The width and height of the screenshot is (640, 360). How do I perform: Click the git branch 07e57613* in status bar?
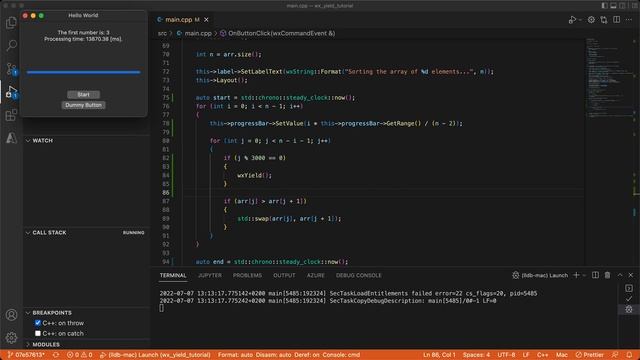pos(26,355)
